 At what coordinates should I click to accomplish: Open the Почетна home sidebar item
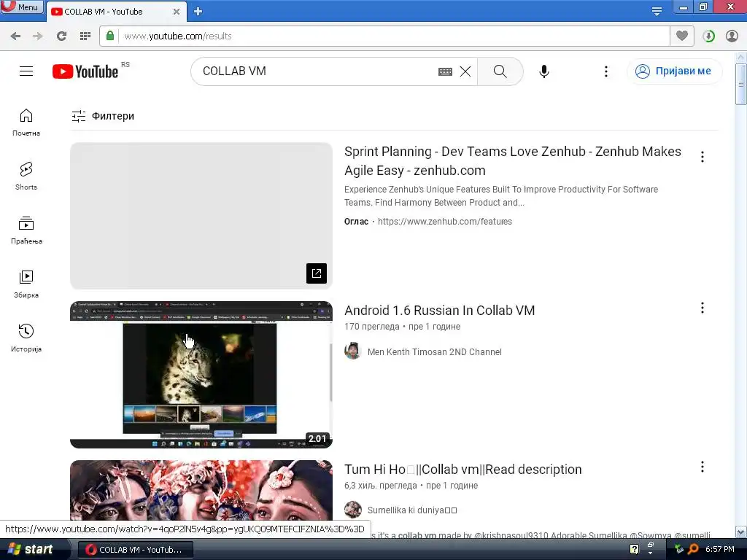click(26, 122)
